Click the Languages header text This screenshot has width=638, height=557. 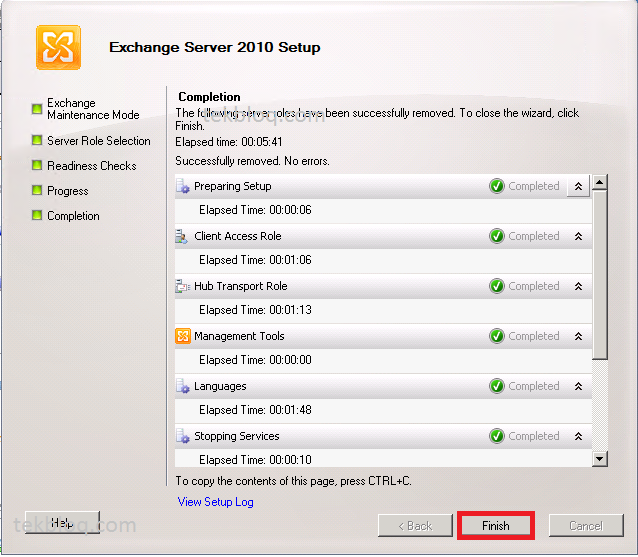tap(220, 387)
